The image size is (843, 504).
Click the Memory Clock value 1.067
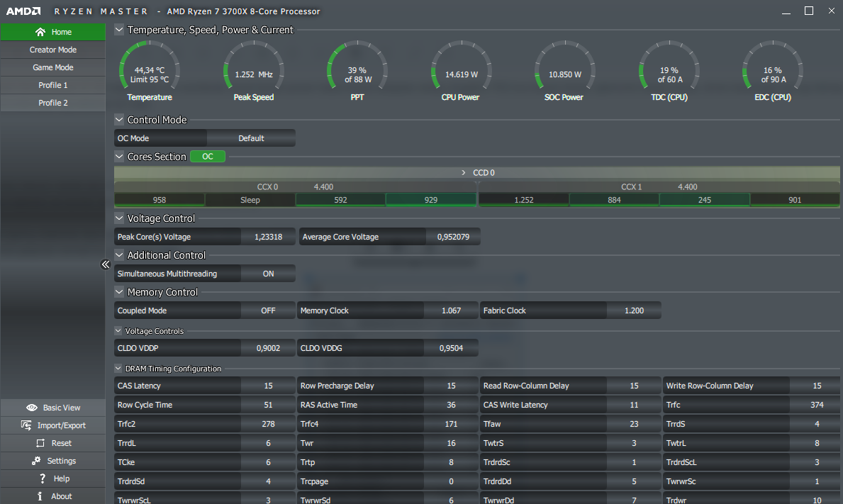click(x=450, y=310)
